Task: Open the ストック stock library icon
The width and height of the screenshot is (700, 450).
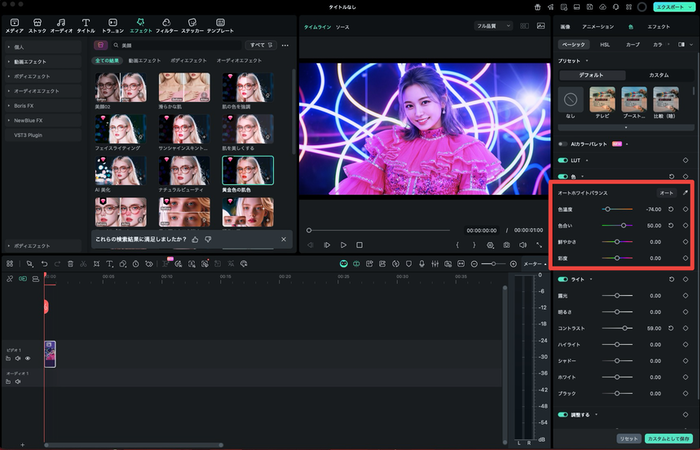Action: (37, 25)
